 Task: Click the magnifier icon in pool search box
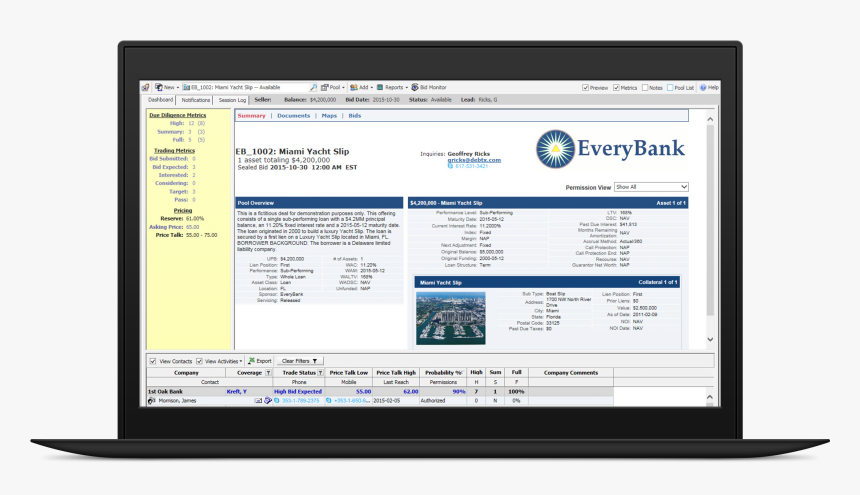(313, 87)
